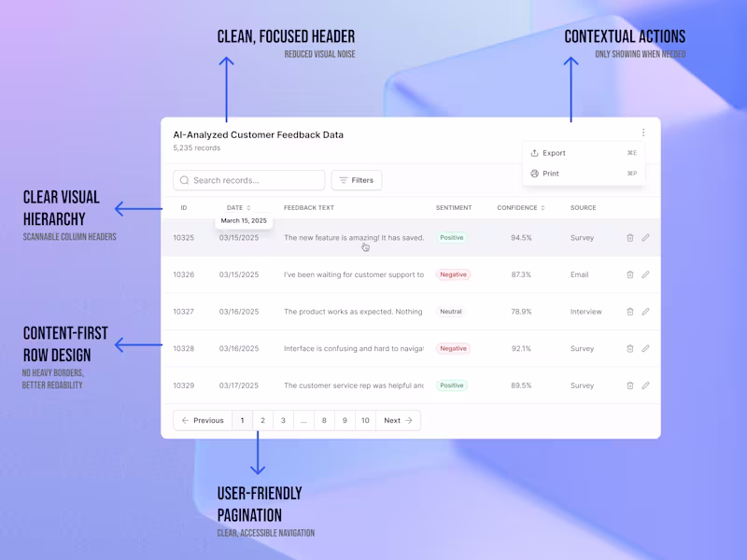Edit record 10328 using its pencil icon

point(645,348)
